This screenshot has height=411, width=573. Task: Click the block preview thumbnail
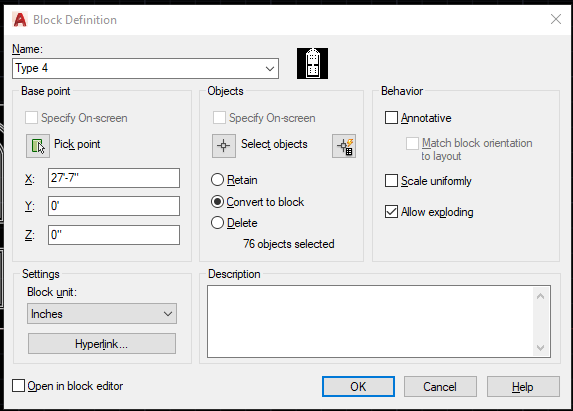point(312,63)
